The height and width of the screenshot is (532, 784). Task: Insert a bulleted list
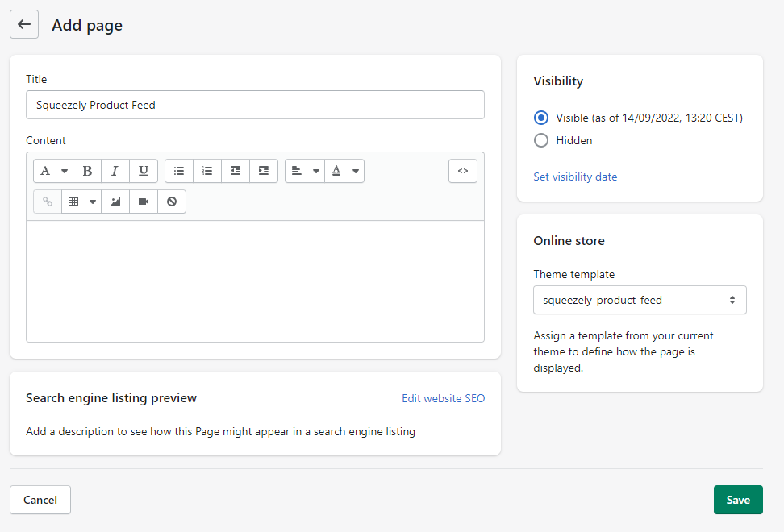(179, 171)
